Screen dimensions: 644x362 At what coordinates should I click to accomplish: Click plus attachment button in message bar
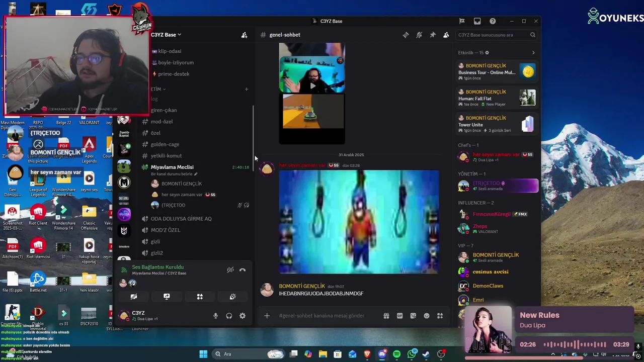click(267, 316)
